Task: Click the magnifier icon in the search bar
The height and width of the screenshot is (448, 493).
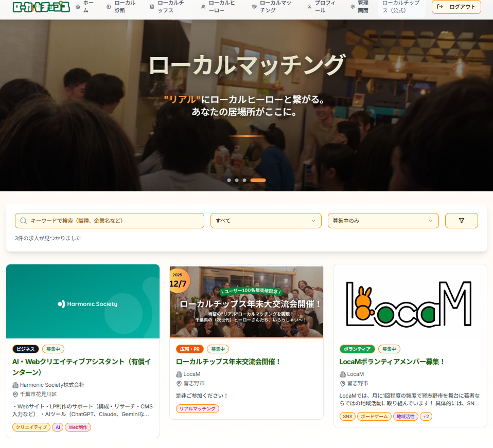Action: pyautogui.click(x=24, y=221)
